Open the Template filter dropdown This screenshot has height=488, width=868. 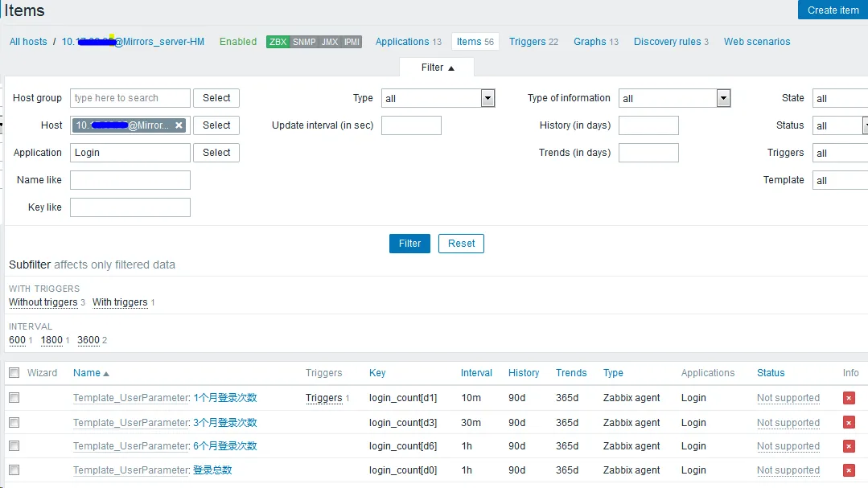[840, 180]
